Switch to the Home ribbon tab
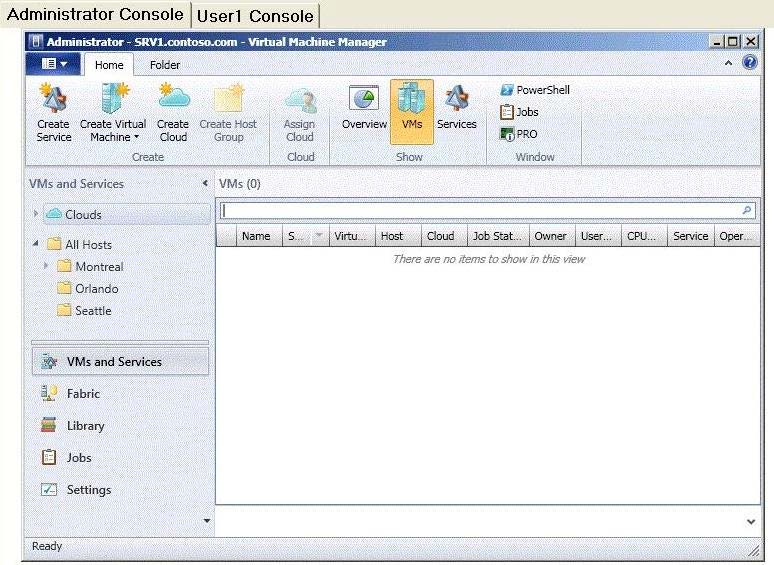This screenshot has width=774, height=565. coord(109,65)
